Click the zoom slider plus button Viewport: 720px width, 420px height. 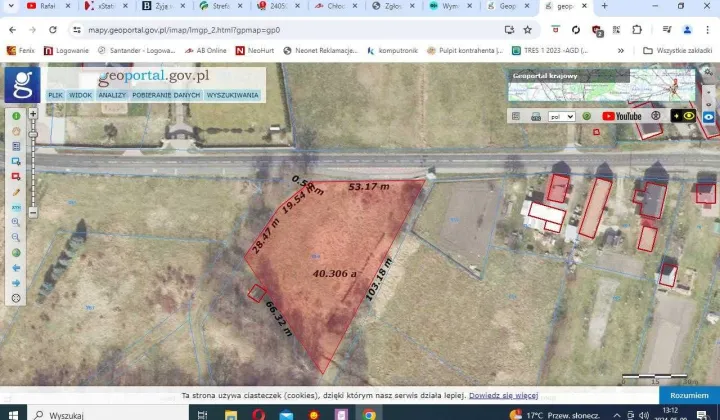coord(33,114)
